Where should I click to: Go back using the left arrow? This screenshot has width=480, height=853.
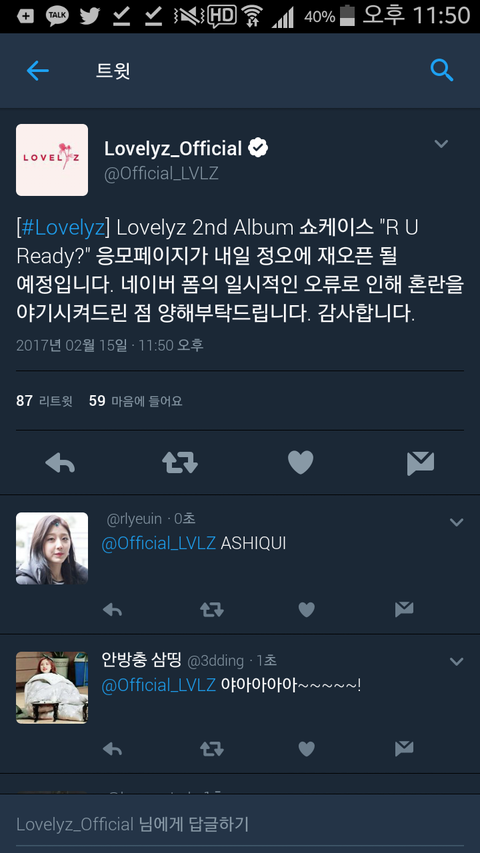(x=38, y=71)
